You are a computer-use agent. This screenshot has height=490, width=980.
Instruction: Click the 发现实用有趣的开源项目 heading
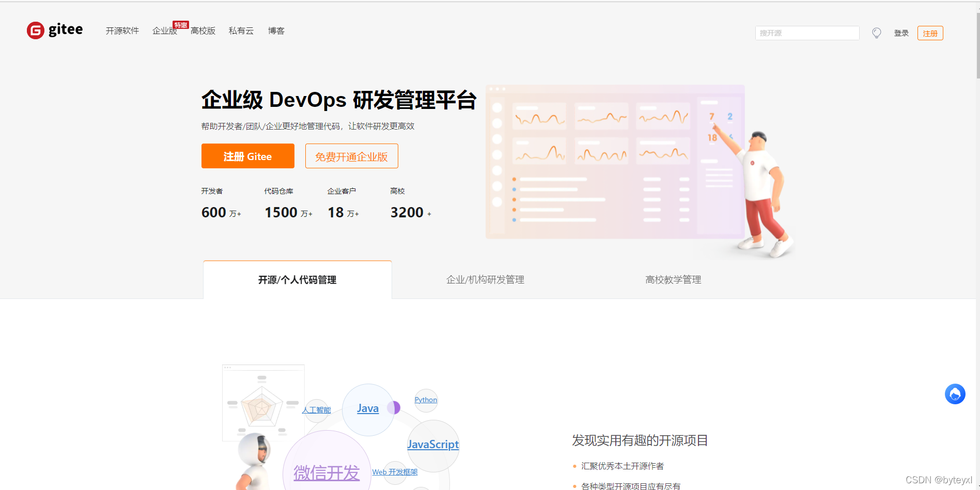pyautogui.click(x=640, y=440)
